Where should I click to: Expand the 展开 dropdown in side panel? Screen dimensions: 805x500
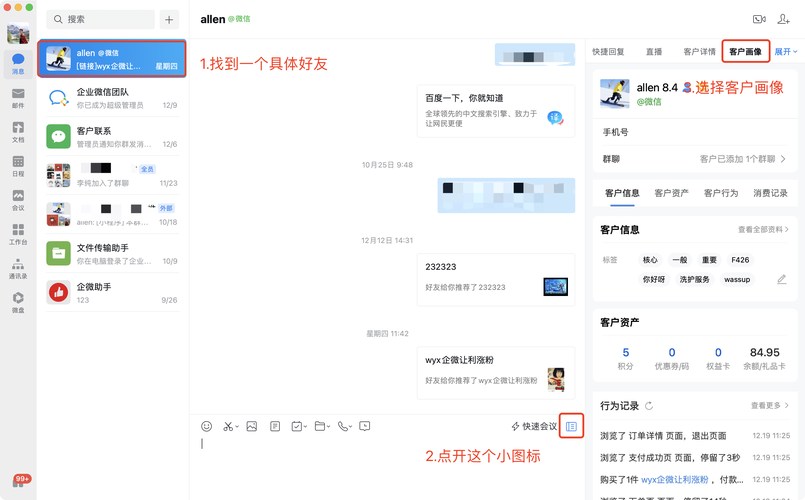tap(786, 51)
